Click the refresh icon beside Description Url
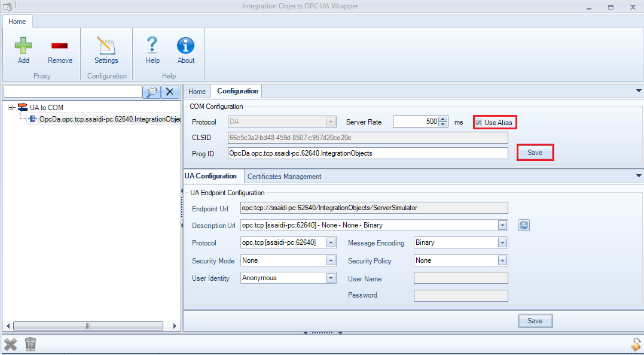This screenshot has height=355, width=644. pos(523,224)
